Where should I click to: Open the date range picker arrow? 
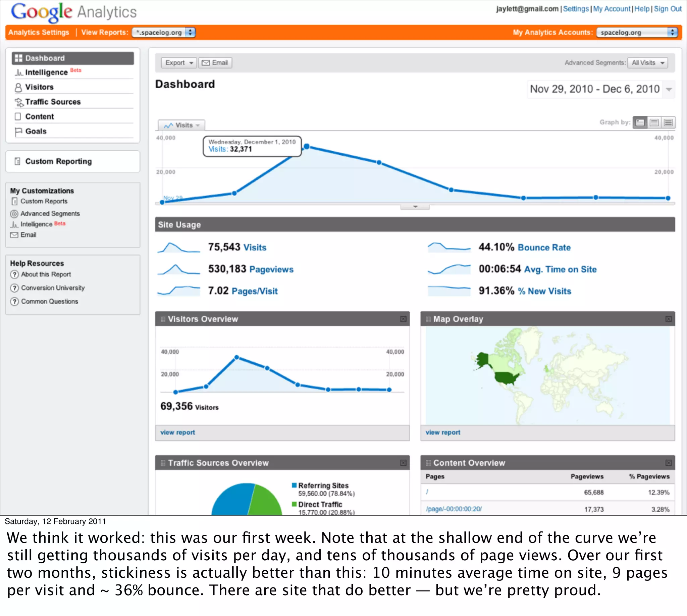click(x=669, y=89)
